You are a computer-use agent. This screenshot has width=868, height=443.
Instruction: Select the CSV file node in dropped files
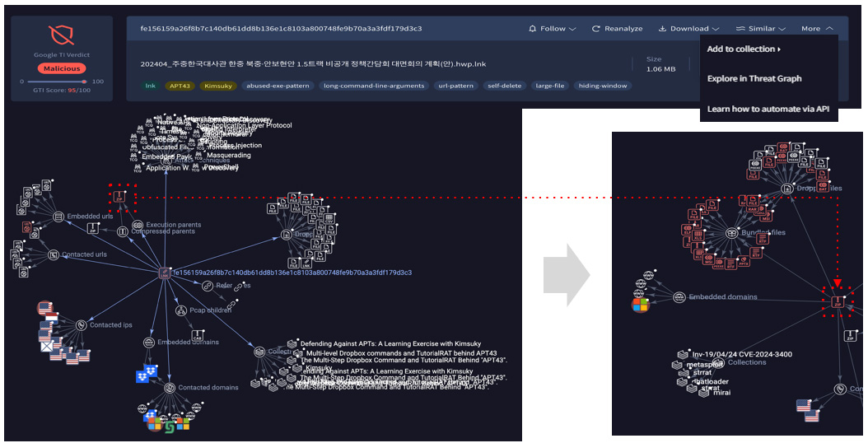(x=329, y=219)
